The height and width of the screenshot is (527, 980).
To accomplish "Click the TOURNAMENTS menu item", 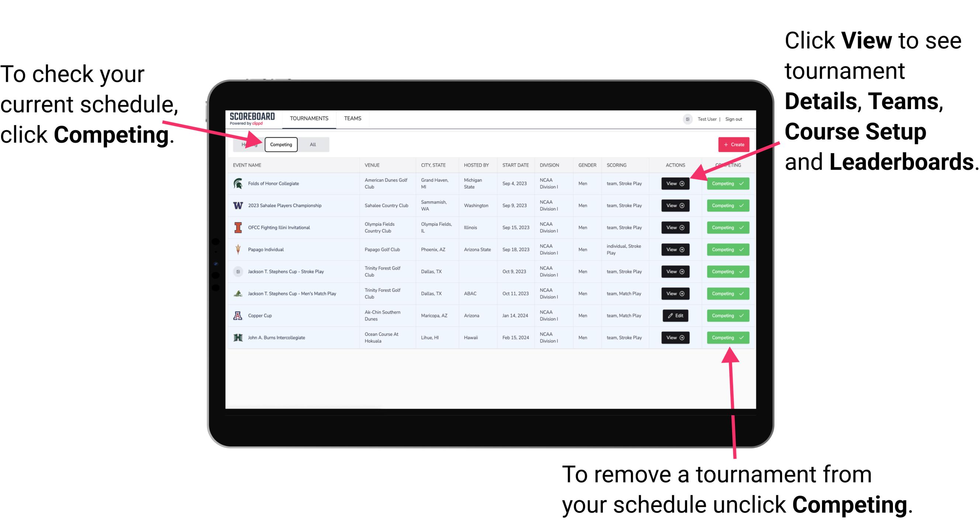I will tap(310, 118).
